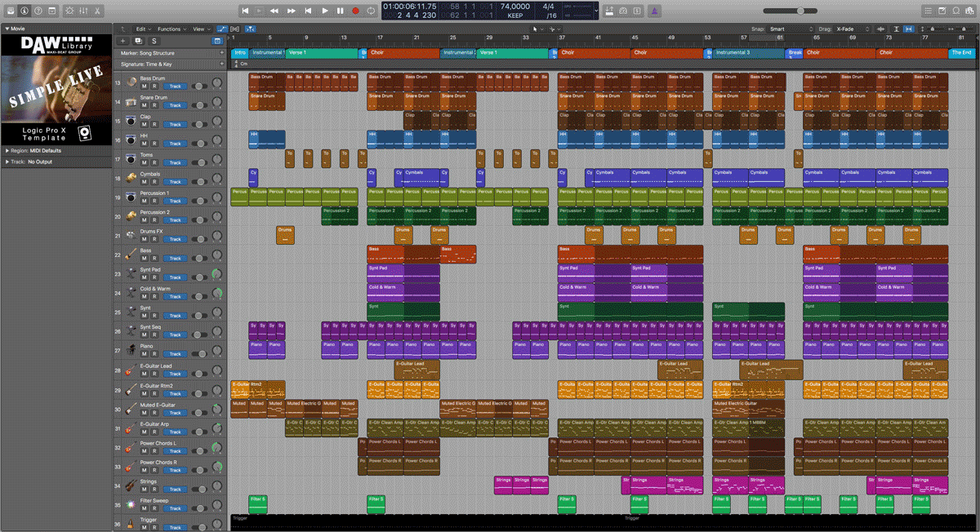Open Quick Help with the question mark icon

tap(38, 11)
